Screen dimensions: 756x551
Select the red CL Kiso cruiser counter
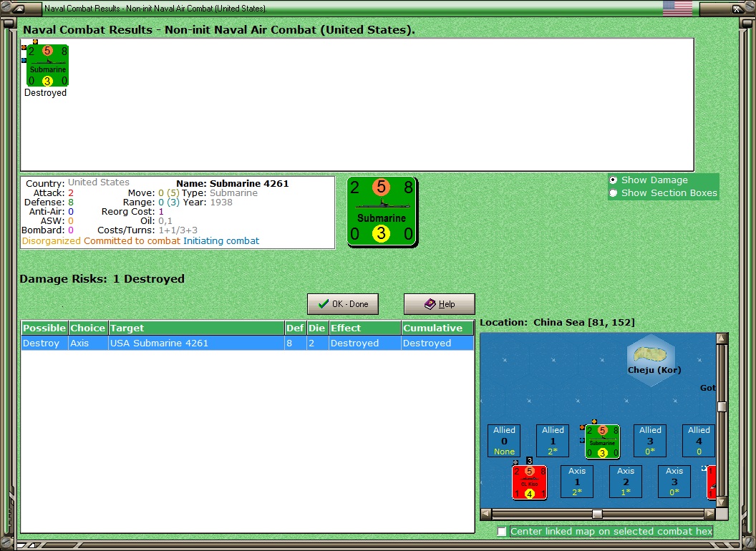(529, 482)
